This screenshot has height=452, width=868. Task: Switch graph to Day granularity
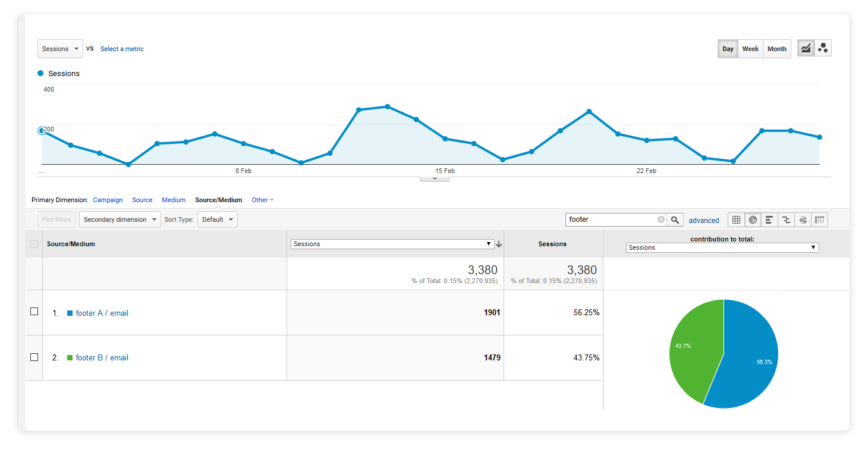pyautogui.click(x=728, y=49)
